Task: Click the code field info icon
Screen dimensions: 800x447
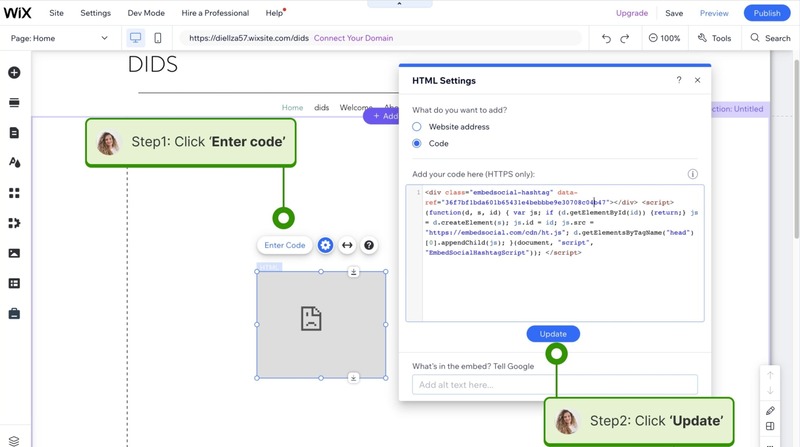Action: click(692, 174)
